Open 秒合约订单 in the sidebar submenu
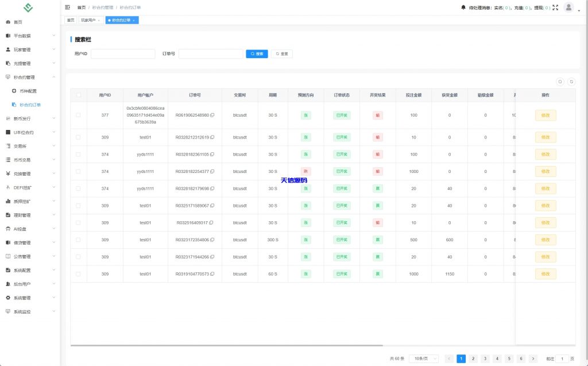Image resolution: width=588 pixels, height=366 pixels. [30, 105]
